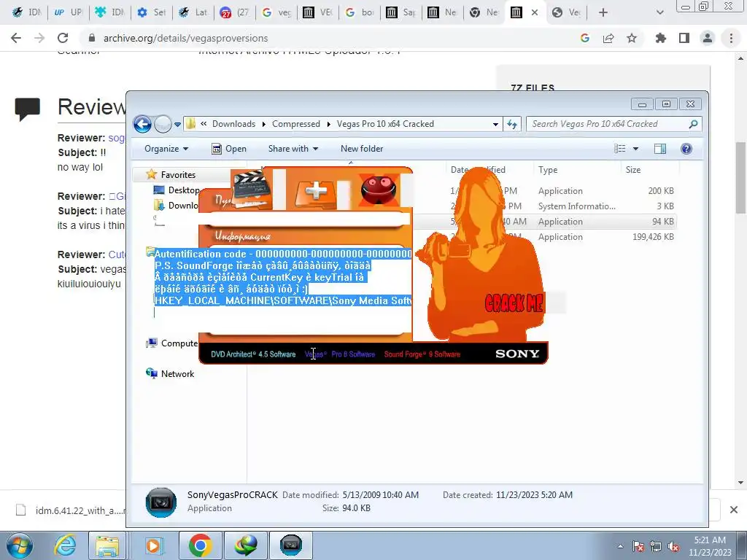
Task: Click the highlighted Autentification code text line
Action: click(283, 254)
